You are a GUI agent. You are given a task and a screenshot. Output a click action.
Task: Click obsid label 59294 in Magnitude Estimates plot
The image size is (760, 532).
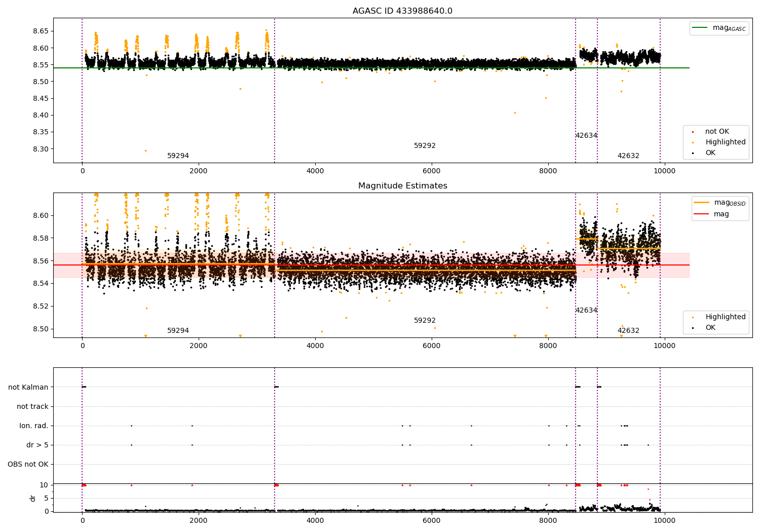coord(178,331)
